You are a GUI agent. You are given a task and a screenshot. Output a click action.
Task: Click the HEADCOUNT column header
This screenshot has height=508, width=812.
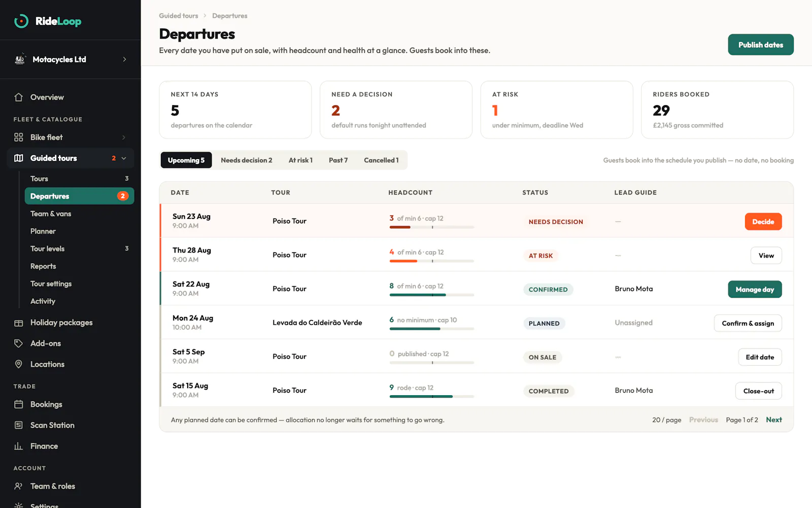tap(411, 193)
